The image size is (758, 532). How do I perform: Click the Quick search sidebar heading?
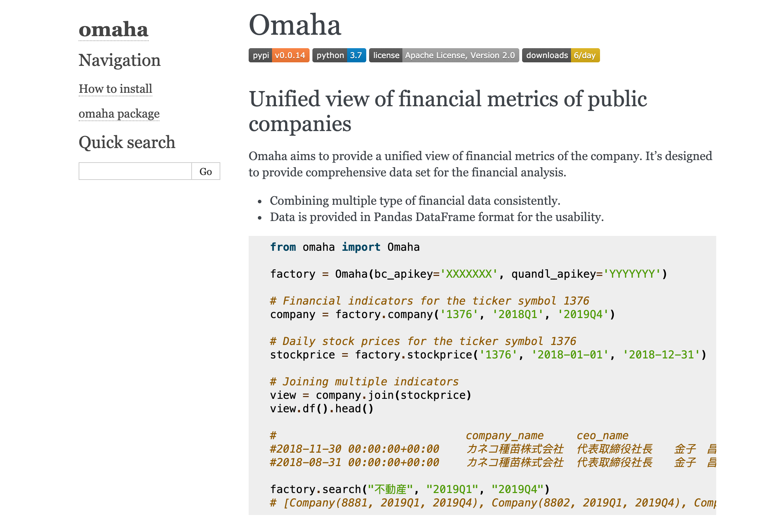tap(127, 142)
